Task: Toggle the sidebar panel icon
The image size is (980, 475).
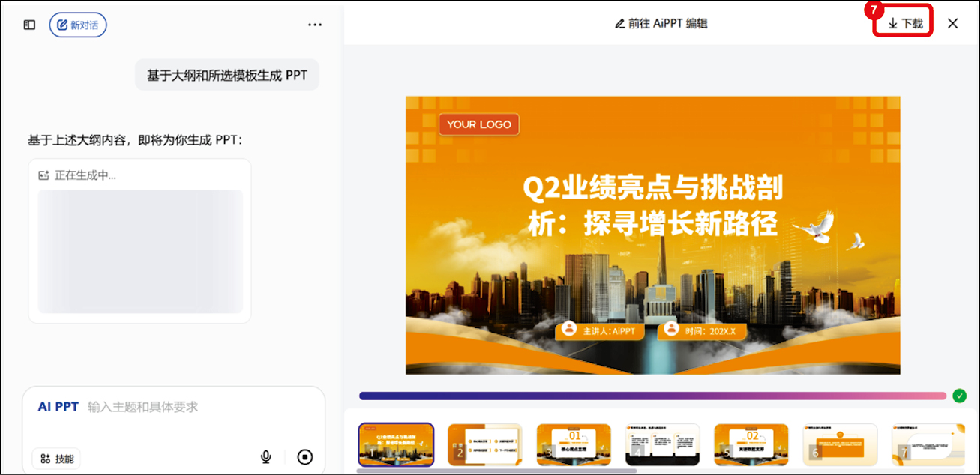Action: coord(29,25)
